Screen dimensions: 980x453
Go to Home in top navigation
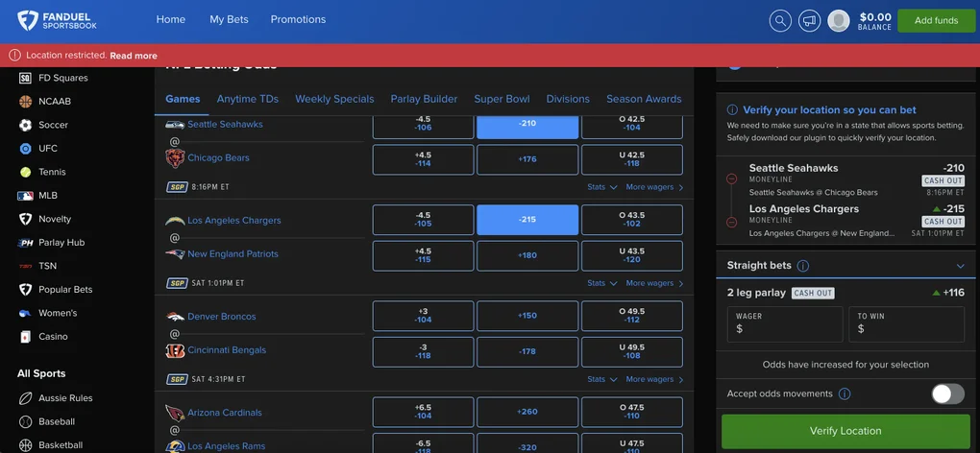[171, 19]
